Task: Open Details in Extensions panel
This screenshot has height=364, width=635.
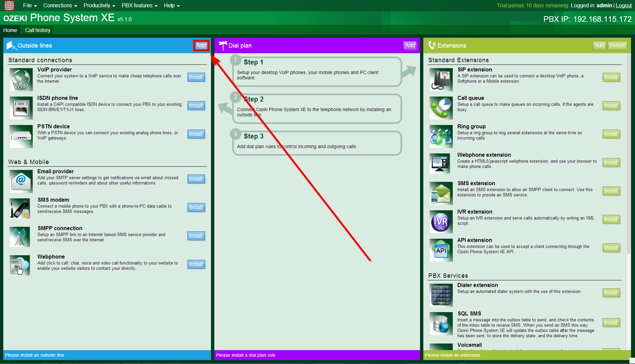Action: point(617,45)
